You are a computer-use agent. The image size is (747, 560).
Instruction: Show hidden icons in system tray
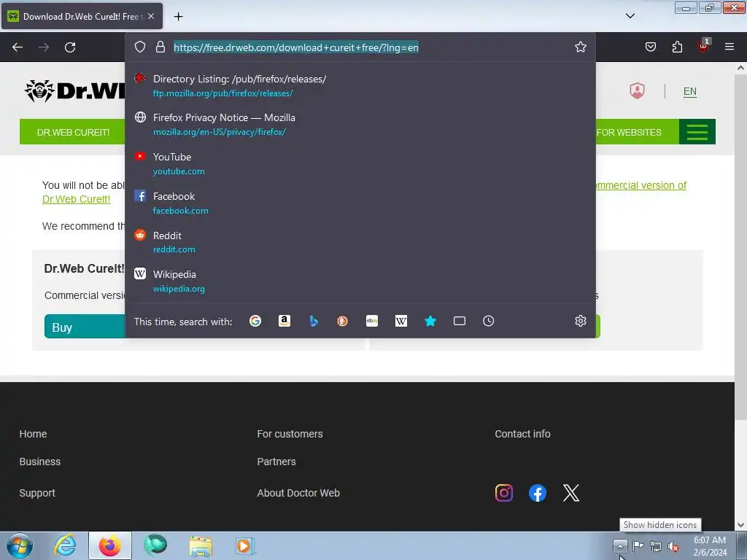pos(620,545)
